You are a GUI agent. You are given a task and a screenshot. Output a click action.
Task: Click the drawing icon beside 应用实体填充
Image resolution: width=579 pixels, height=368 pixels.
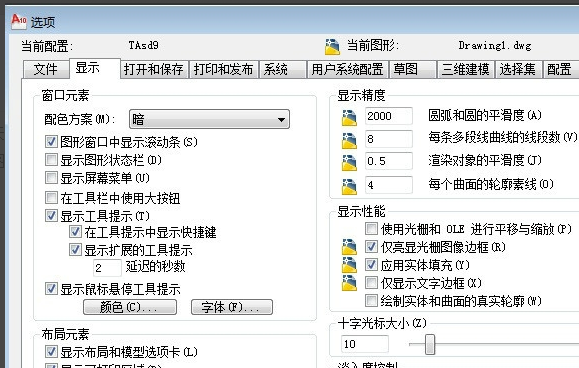tap(349, 265)
